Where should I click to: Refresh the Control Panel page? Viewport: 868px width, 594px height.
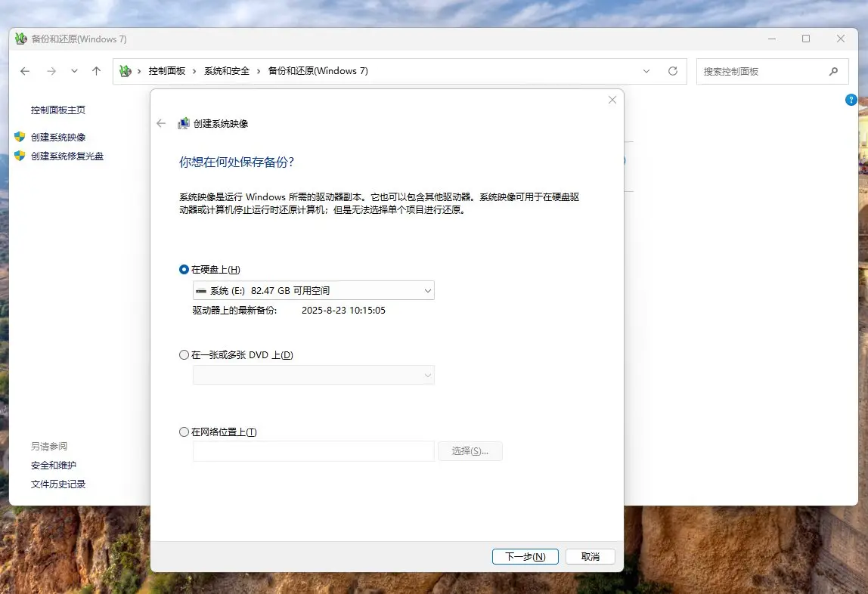pos(673,71)
